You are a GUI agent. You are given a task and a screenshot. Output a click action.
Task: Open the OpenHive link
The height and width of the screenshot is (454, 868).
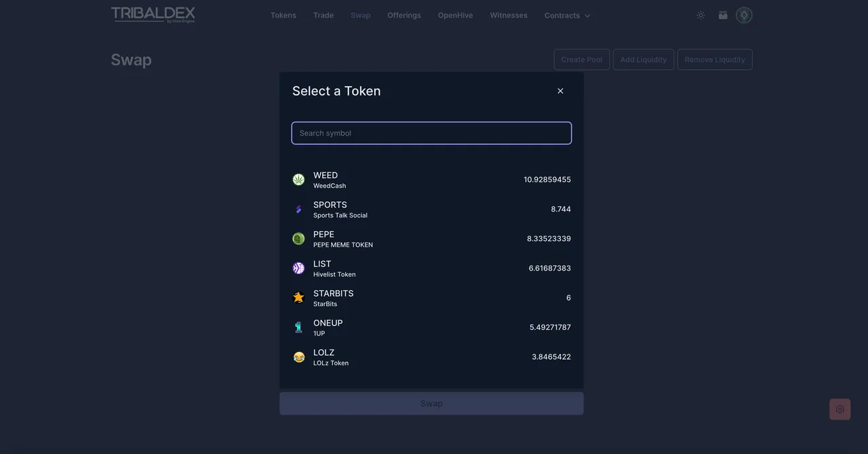click(x=456, y=15)
